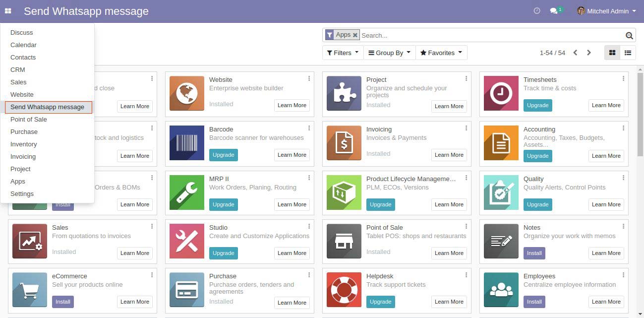Open the Mitchell Admin user menu
The width and height of the screenshot is (644, 318).
pyautogui.click(x=606, y=11)
